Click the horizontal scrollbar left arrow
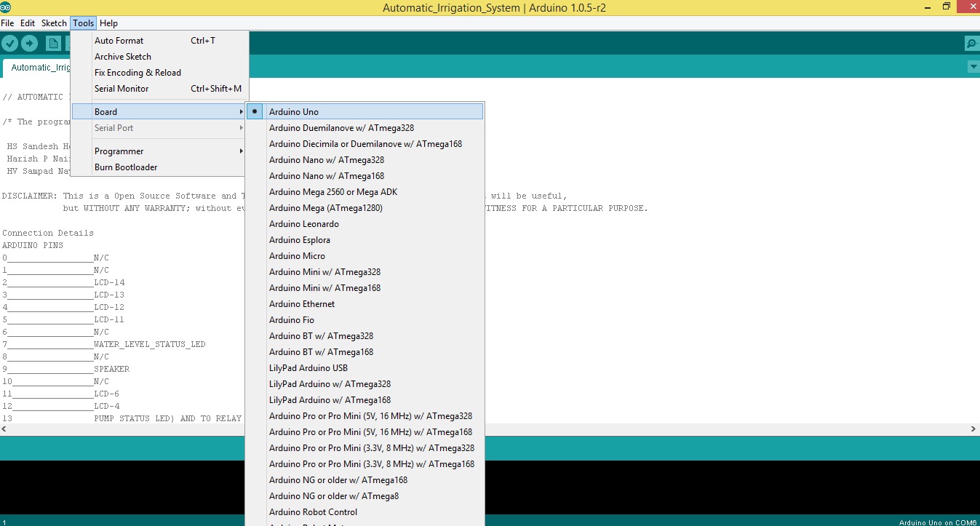The height and width of the screenshot is (526, 980). [4, 430]
